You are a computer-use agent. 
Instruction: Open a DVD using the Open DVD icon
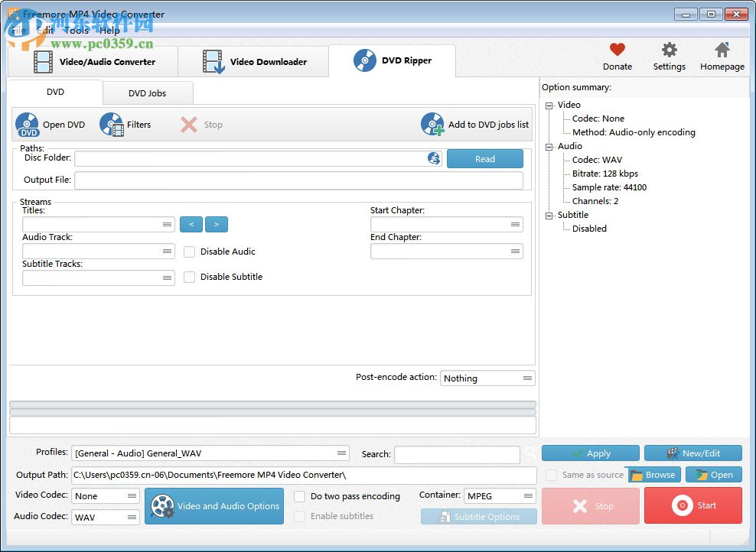28,124
